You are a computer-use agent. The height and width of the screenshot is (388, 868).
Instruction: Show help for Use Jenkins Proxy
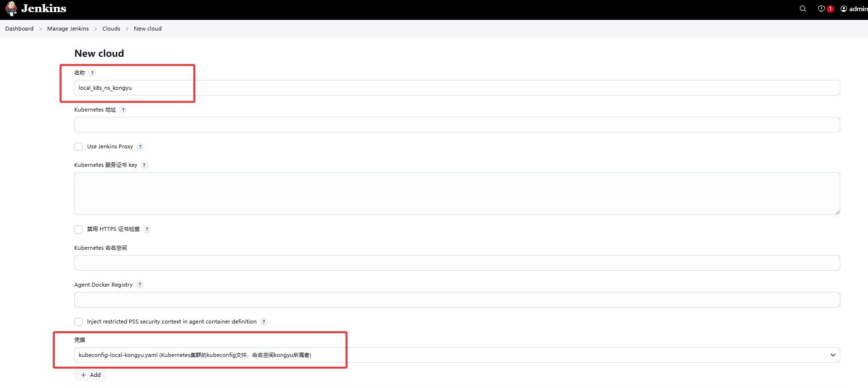pos(140,147)
